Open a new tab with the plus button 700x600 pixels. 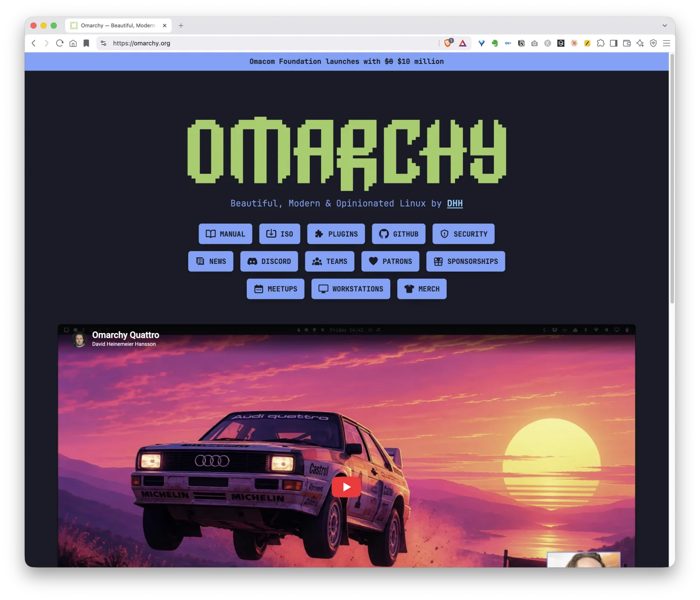[181, 25]
